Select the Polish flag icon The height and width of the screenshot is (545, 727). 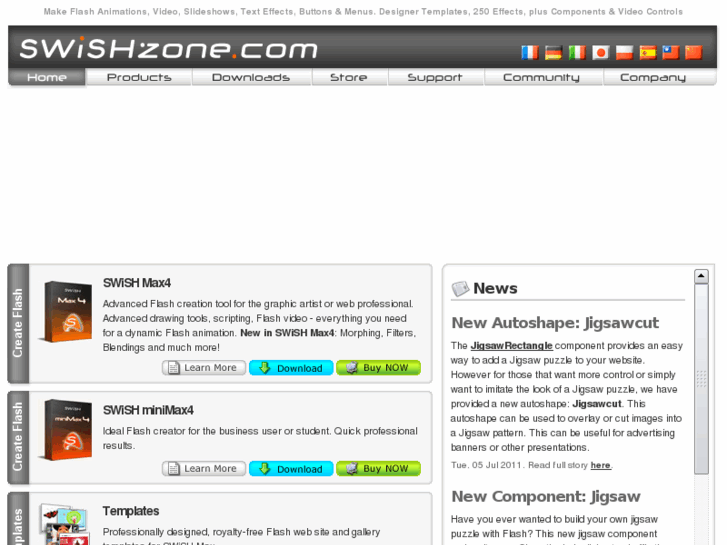point(624,52)
